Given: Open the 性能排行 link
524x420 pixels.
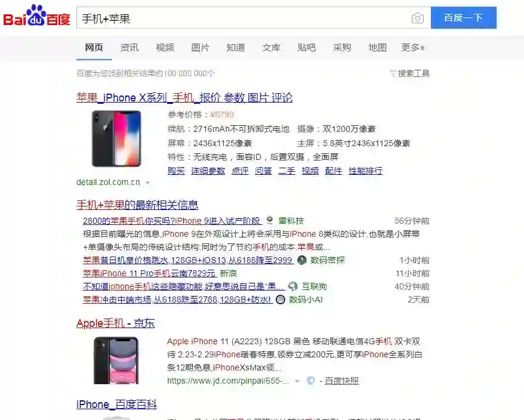Looking at the screenshot, I should tap(365, 171).
